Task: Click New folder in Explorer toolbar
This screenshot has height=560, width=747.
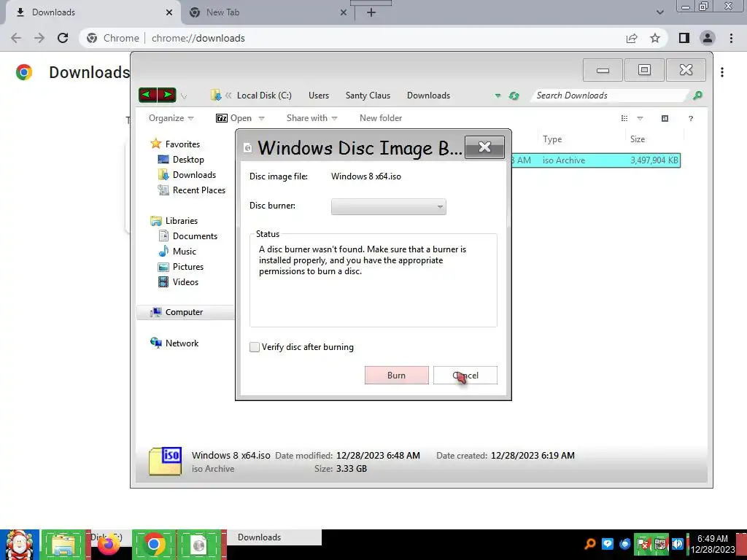Action: [381, 118]
